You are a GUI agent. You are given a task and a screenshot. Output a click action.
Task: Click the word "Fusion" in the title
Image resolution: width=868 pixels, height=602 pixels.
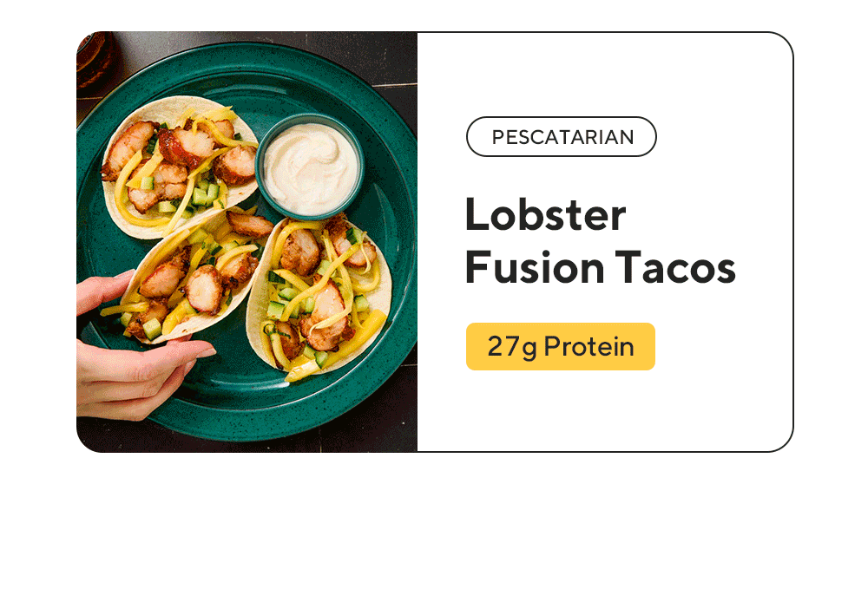(x=534, y=267)
